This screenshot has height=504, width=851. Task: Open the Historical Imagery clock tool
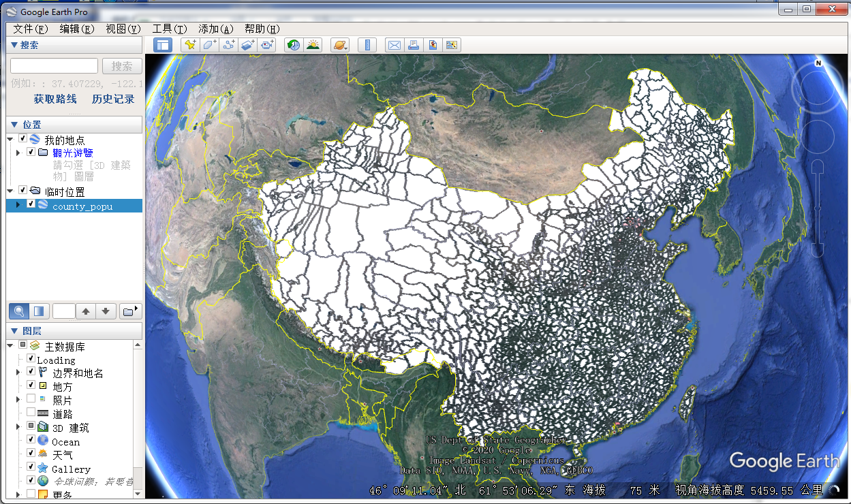[x=294, y=45]
